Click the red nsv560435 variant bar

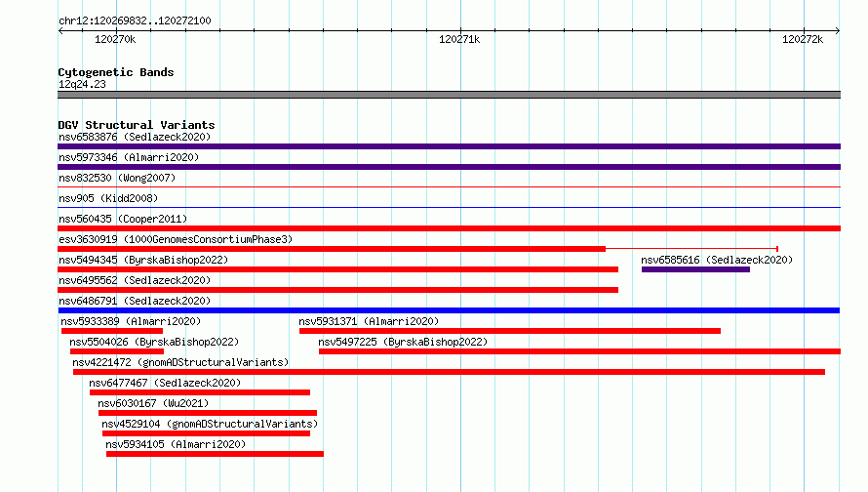coord(449,228)
